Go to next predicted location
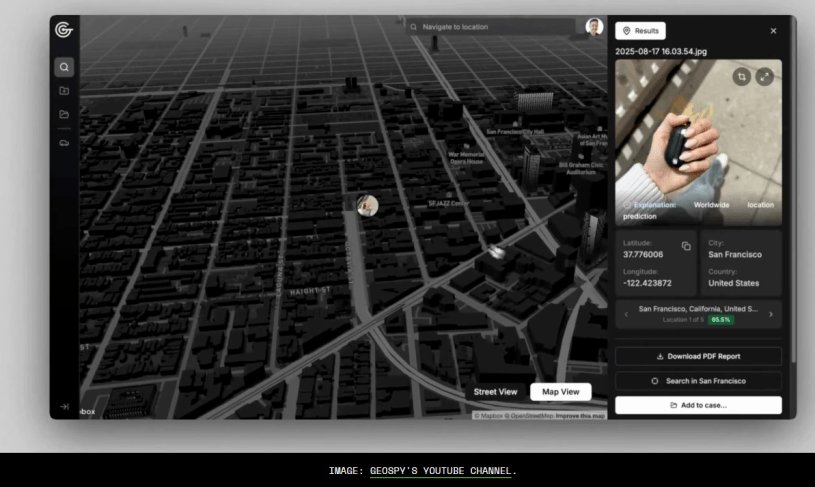The width and height of the screenshot is (815, 487). (x=771, y=314)
